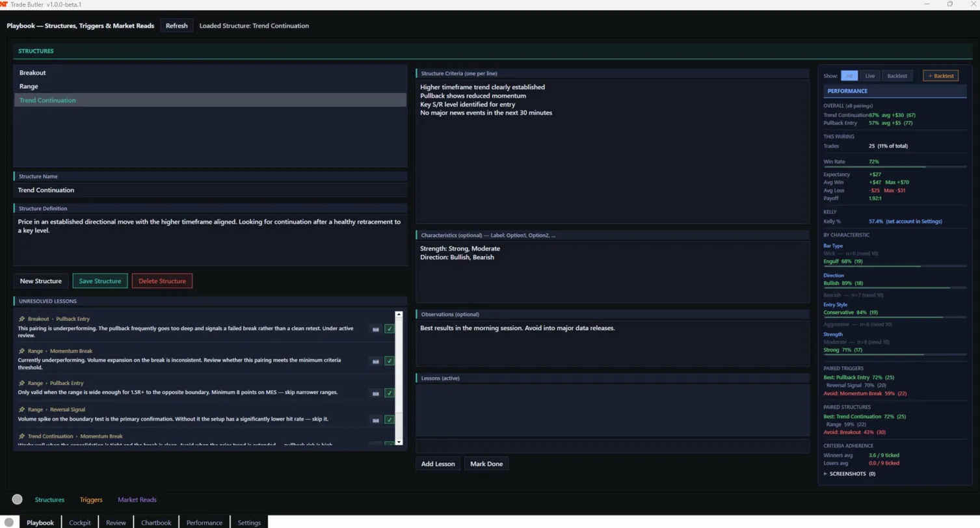Click the small card icon beside Range Pullback Entry lesson

[x=375, y=393]
